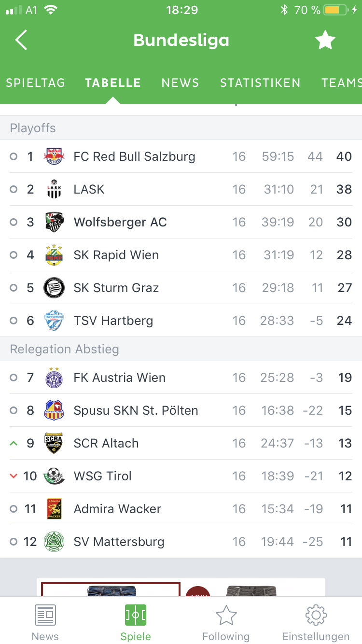Switch to the SPIELTAG tab
Screen dimensions: 362x644
(35, 83)
